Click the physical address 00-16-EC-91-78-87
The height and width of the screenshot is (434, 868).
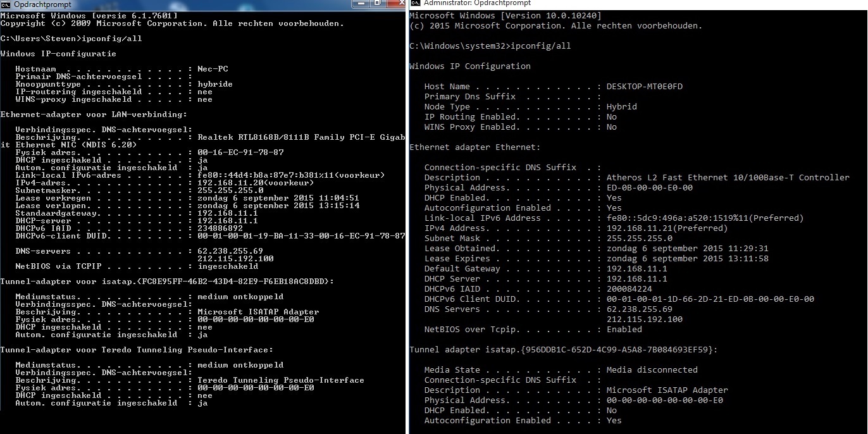click(x=240, y=152)
